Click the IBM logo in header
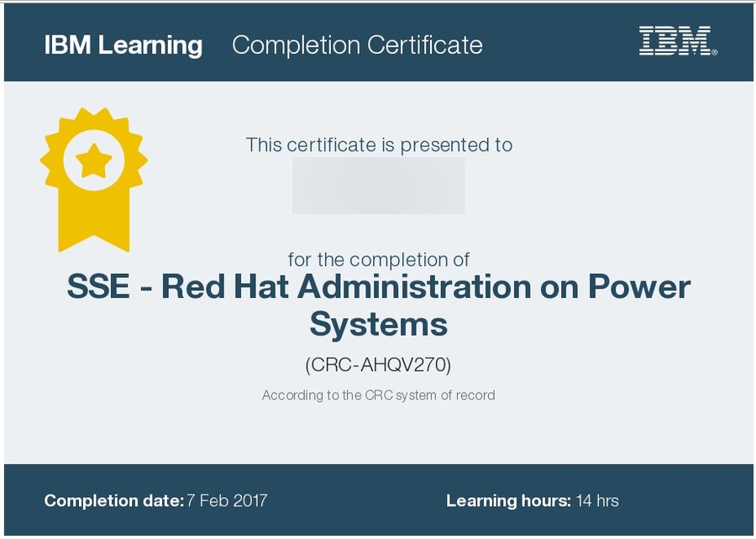The width and height of the screenshot is (756, 539). click(678, 41)
